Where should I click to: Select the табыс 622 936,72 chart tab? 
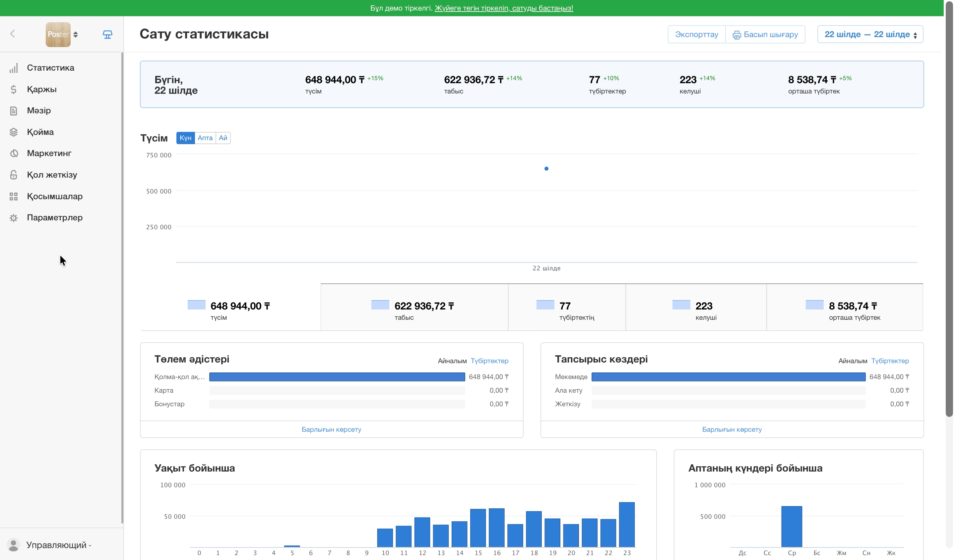[x=414, y=308]
